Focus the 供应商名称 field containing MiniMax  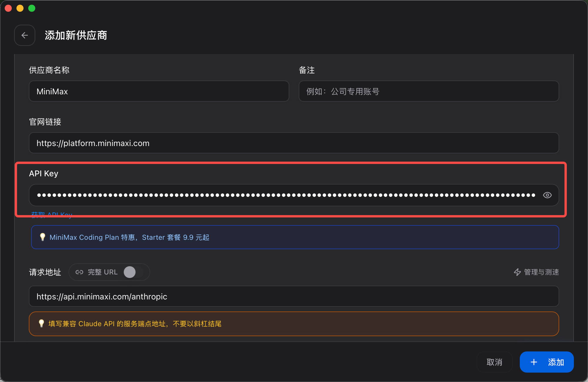tap(159, 91)
